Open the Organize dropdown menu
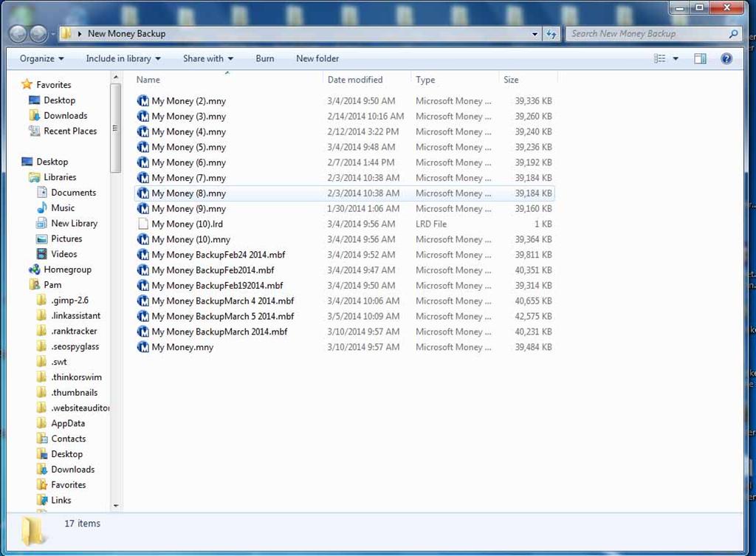756x556 pixels. [x=41, y=58]
